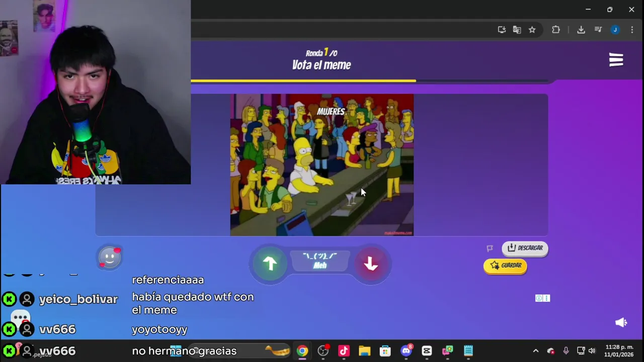Open OBS Studio in the taskbar
The width and height of the screenshot is (644, 362).
pos(323,351)
